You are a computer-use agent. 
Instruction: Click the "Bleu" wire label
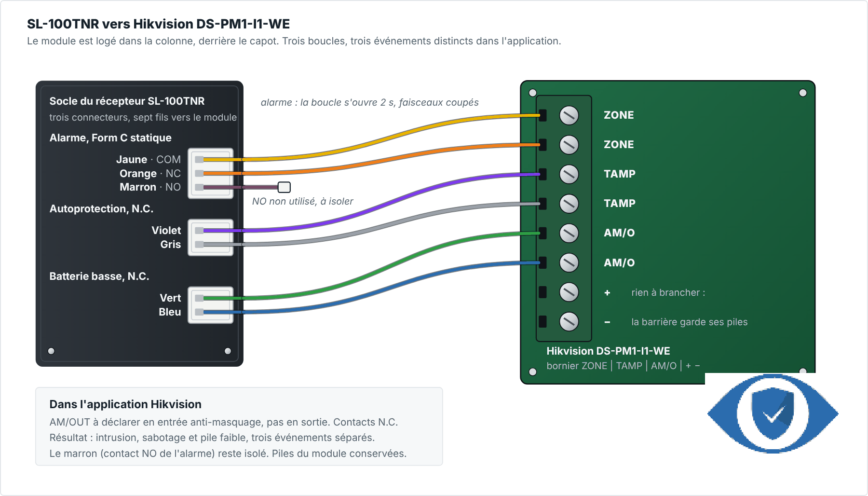tap(170, 312)
